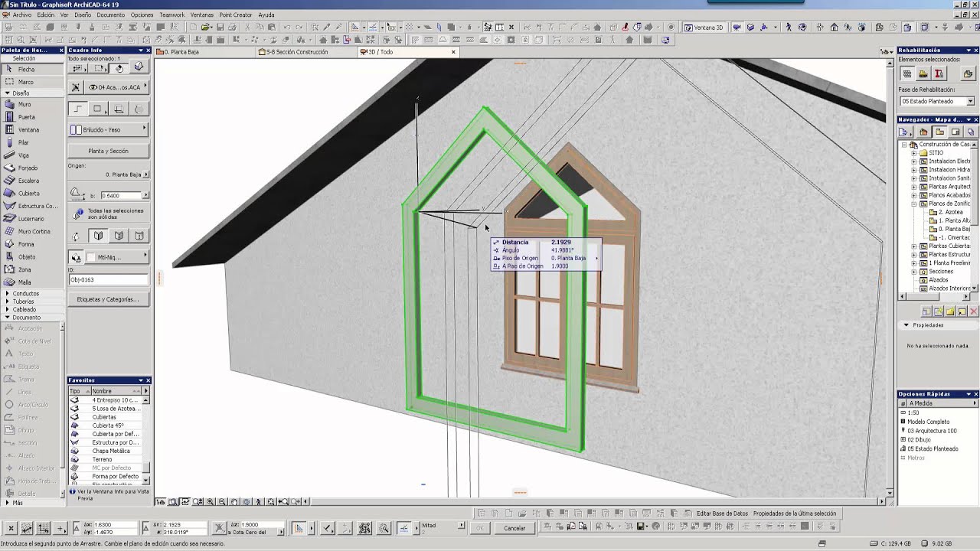Expand the Conductos tool group
Screen dimensions: 980x551
pyautogui.click(x=7, y=294)
